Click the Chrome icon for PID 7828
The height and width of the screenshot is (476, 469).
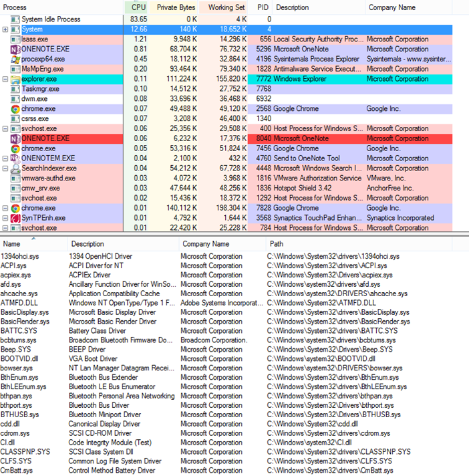tap(15, 209)
